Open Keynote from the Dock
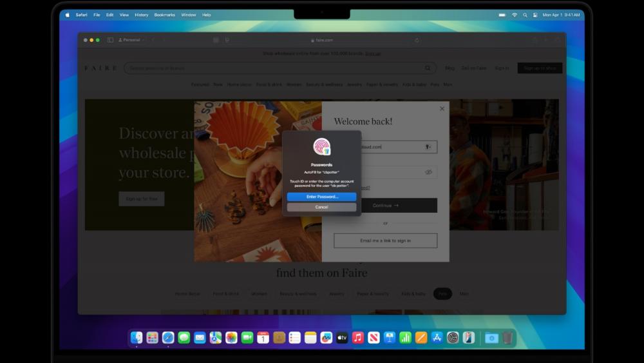 (x=390, y=338)
